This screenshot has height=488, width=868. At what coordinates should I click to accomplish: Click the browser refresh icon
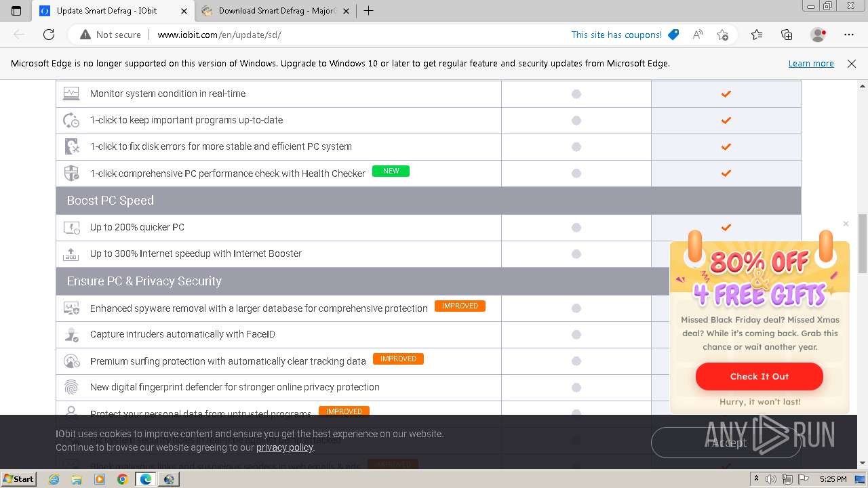coord(49,35)
